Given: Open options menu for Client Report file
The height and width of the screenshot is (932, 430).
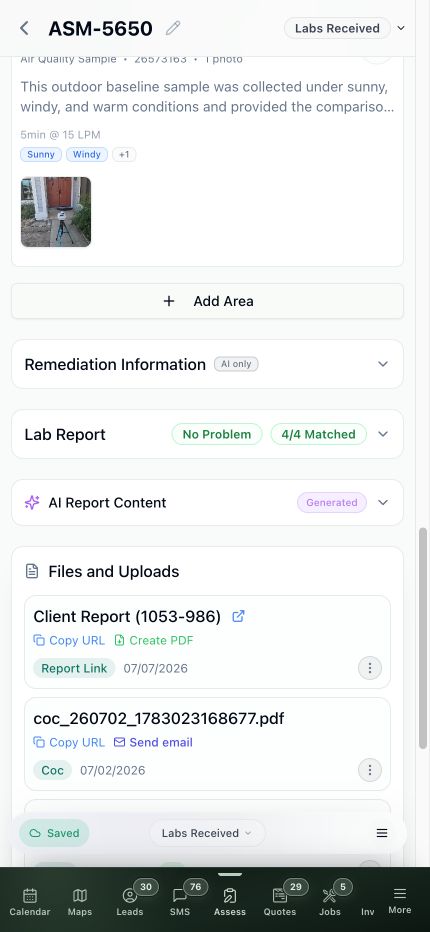Looking at the screenshot, I should tap(369, 668).
